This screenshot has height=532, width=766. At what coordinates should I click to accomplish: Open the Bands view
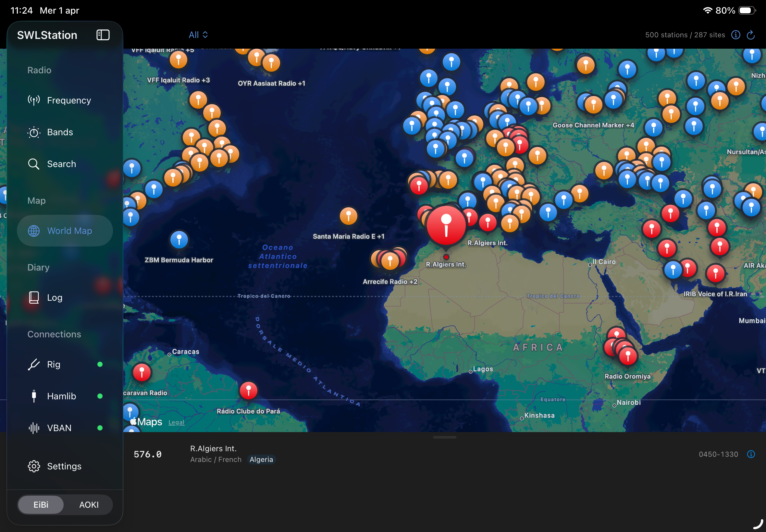pos(60,132)
